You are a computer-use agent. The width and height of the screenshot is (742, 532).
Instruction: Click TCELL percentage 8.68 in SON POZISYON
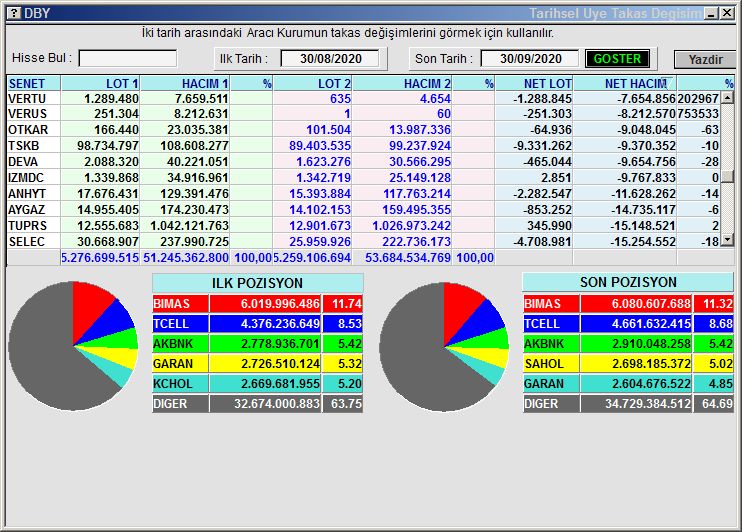(x=721, y=324)
